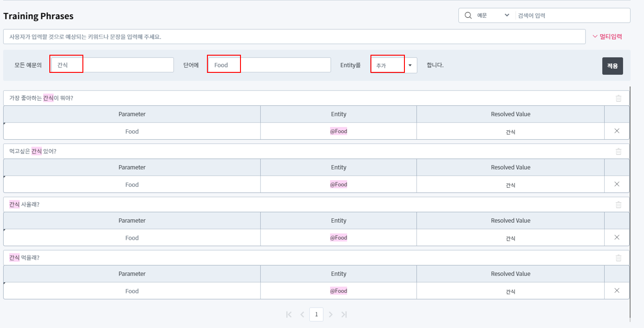This screenshot has width=644, height=328.
Task: Click trash icon for '간식 먹을래?'
Action: click(618, 258)
